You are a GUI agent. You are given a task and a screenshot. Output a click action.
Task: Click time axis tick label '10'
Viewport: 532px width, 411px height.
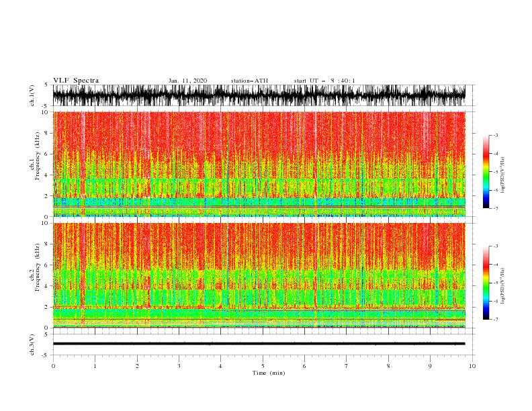click(x=472, y=366)
